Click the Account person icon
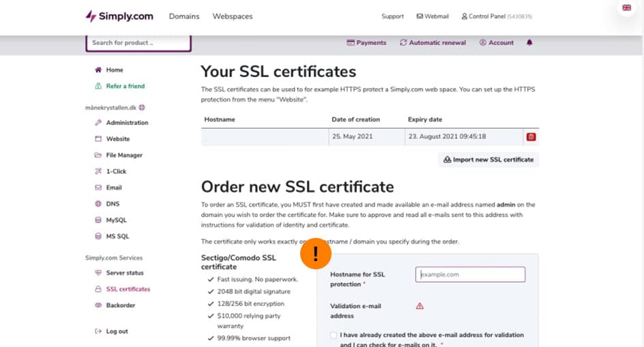Screen dimensions: 644x347 483,42
